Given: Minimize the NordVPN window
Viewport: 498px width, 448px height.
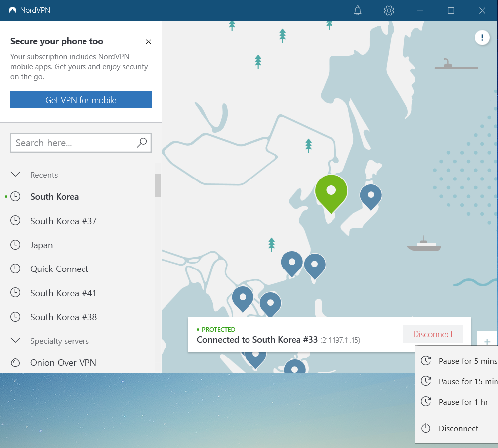Looking at the screenshot, I should point(420,10).
